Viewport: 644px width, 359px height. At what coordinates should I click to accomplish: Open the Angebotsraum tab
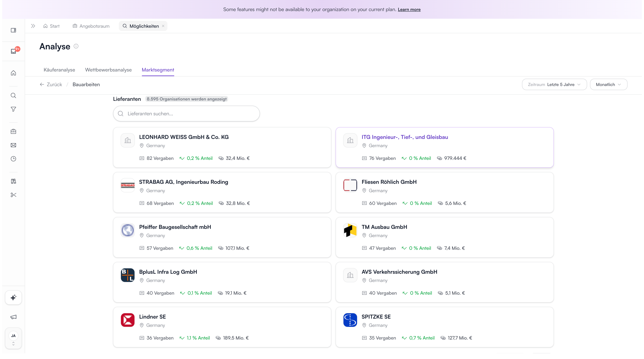[91, 26]
